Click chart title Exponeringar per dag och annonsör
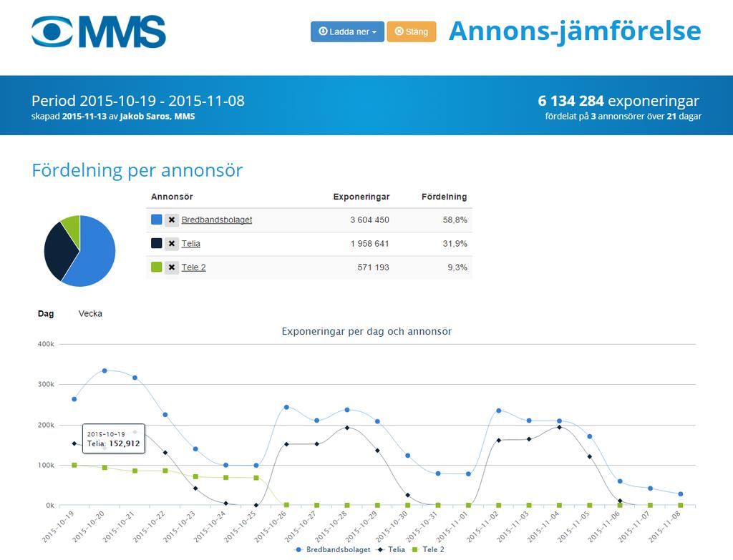 (x=366, y=331)
